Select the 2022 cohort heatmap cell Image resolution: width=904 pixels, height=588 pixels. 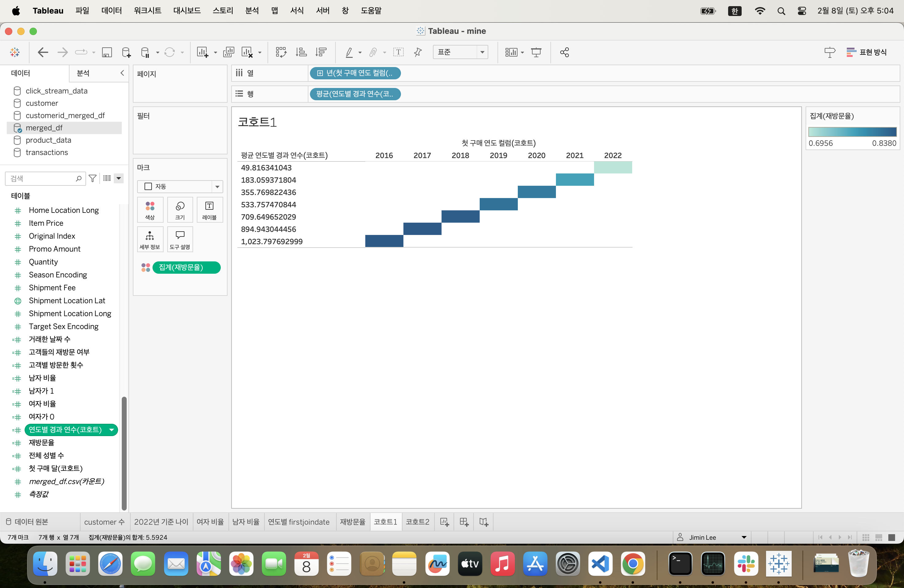pyautogui.click(x=613, y=168)
